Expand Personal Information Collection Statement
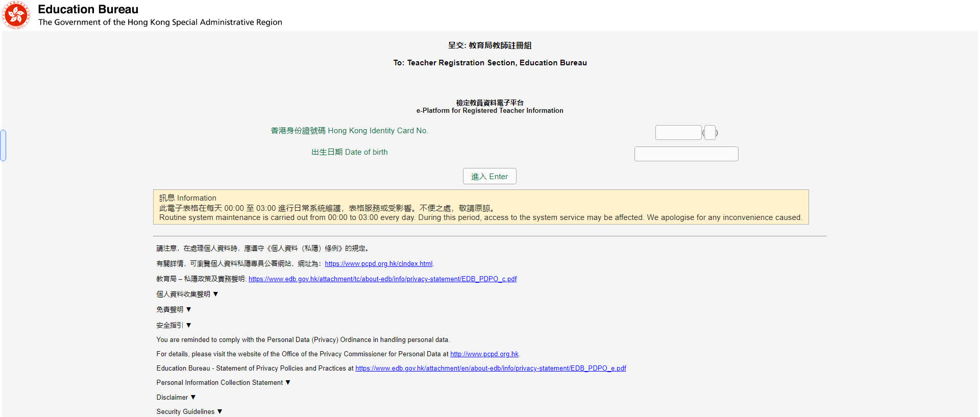 click(x=223, y=383)
